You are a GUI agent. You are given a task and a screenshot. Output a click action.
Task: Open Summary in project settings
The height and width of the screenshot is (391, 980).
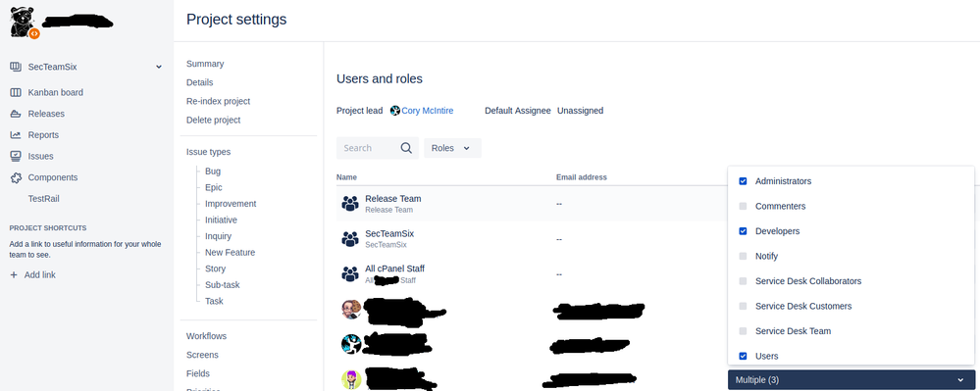click(205, 64)
